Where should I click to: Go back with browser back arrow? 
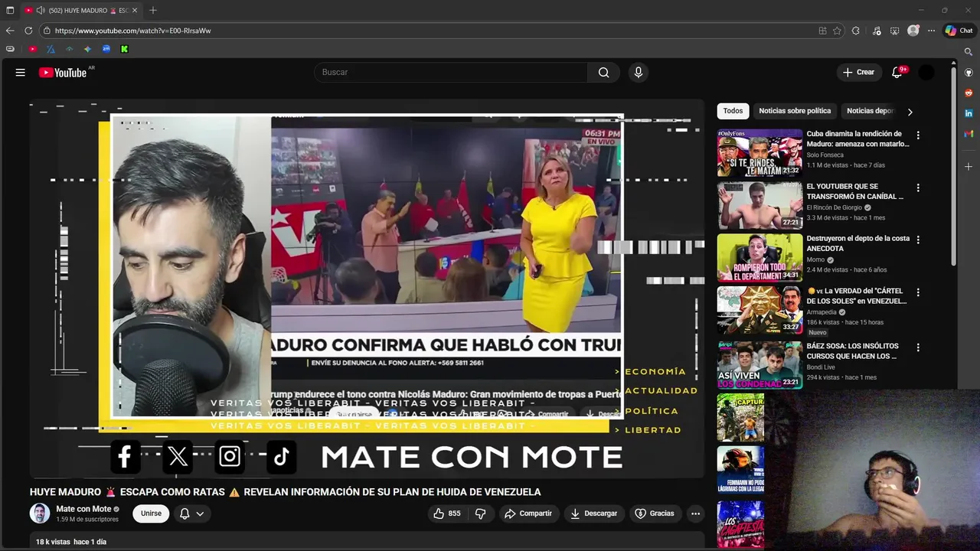10,31
